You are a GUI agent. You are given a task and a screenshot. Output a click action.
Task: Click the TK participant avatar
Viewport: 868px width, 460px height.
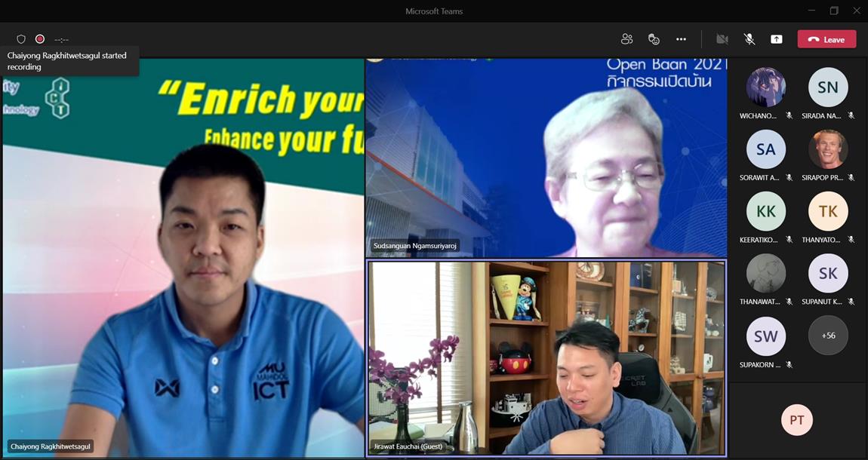828,212
